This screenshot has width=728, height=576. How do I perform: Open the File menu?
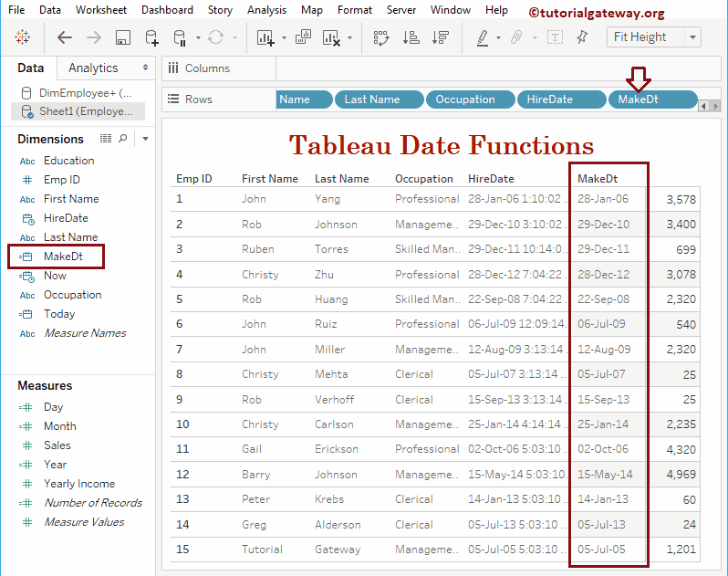(16, 10)
